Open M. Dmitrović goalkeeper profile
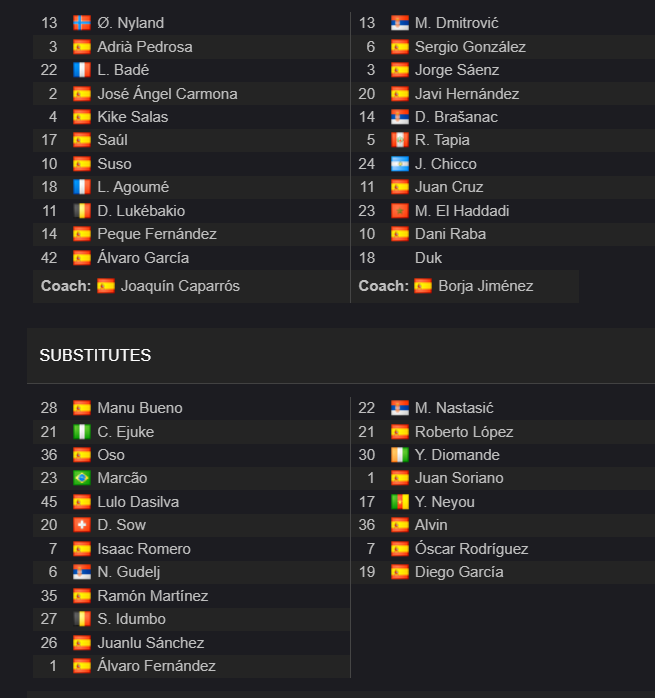 [x=456, y=23]
